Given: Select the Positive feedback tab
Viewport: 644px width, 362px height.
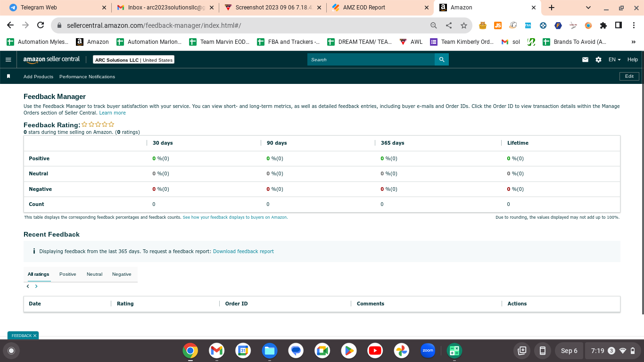Looking at the screenshot, I should (68, 274).
